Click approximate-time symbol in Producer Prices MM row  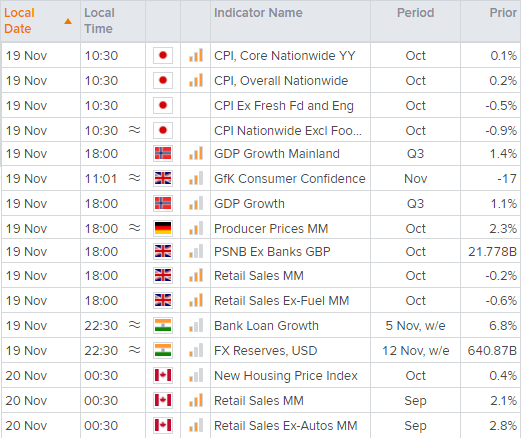[x=134, y=228]
